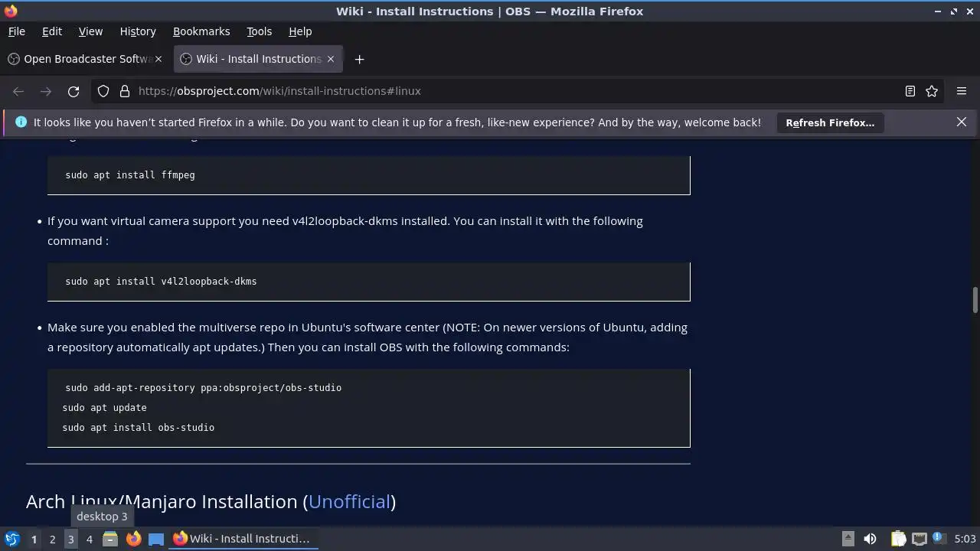This screenshot has width=980, height=551.
Task: Switch to virtual desktop 4
Action: [x=89, y=540]
